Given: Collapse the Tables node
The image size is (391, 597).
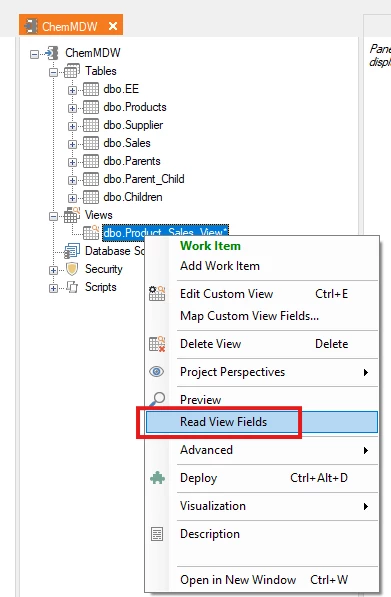Looking at the screenshot, I should tap(54, 72).
